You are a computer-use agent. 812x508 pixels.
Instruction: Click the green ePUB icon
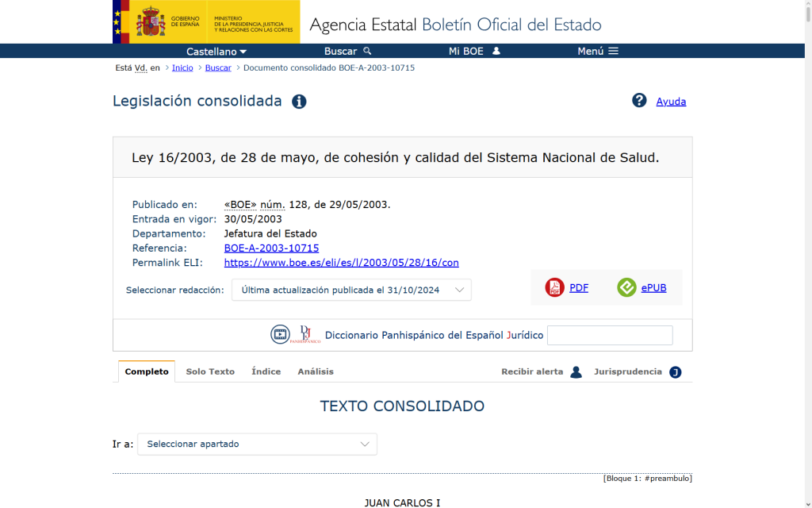click(x=626, y=287)
